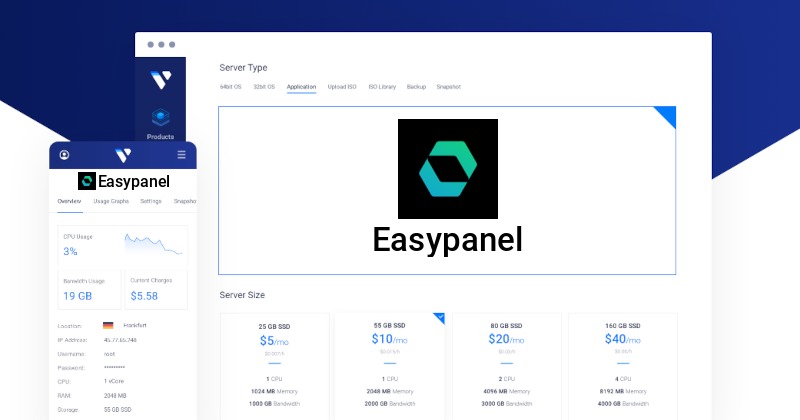Click the Vultr logo in mobile header
The image size is (800, 420).
point(123,155)
